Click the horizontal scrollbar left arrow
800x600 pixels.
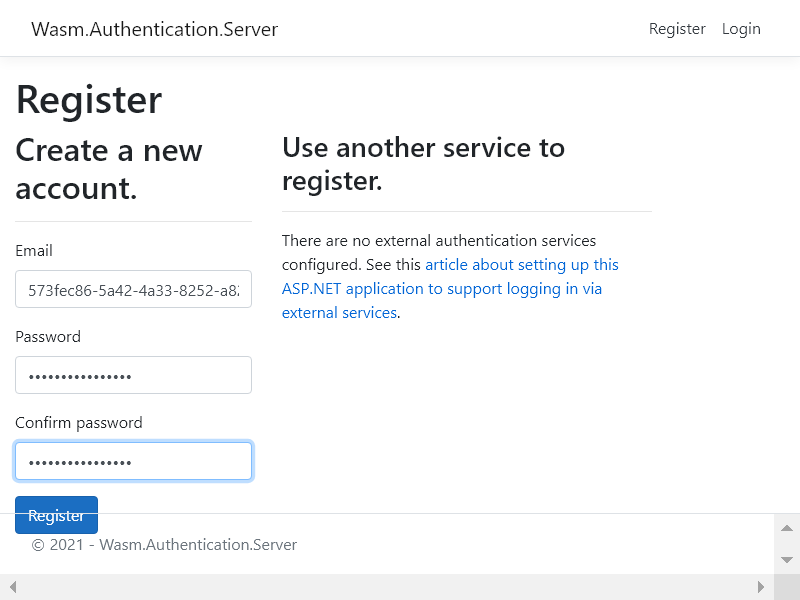[x=13, y=587]
